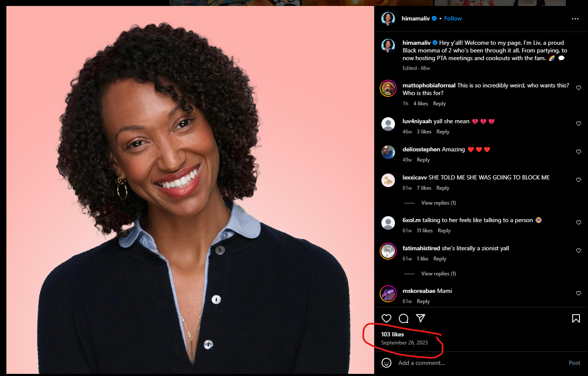
Task: Like fatimahistired's comment heart
Action: coord(579,251)
